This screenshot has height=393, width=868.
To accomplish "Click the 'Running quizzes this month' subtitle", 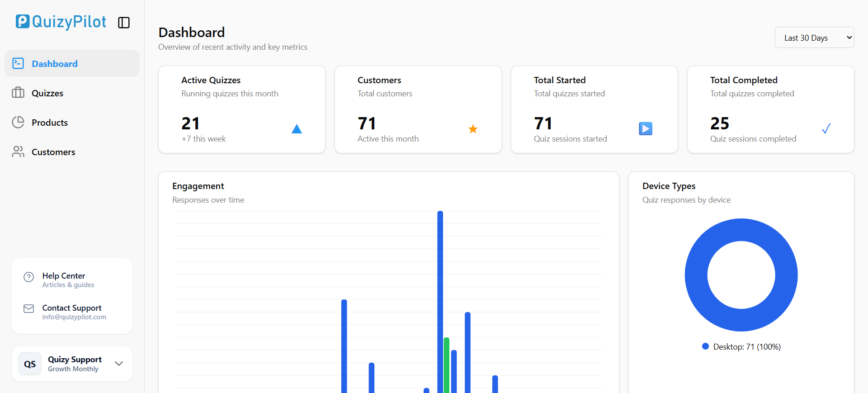I will click(x=230, y=94).
